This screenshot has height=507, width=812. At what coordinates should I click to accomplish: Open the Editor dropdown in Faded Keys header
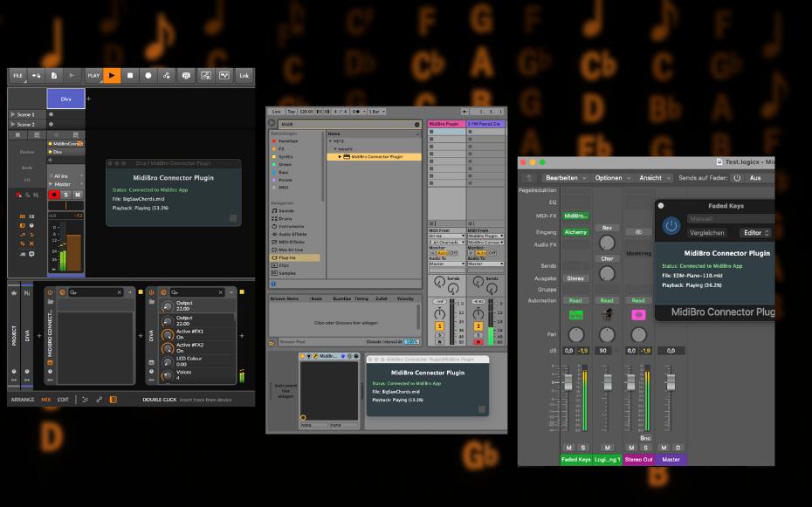click(752, 233)
